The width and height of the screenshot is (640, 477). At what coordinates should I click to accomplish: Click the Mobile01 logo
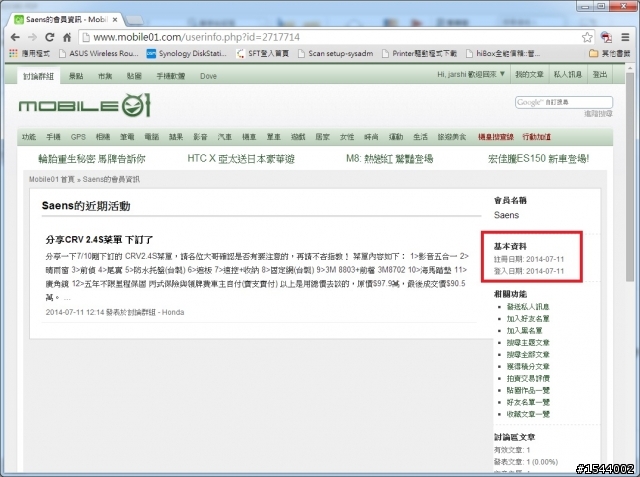pos(84,106)
